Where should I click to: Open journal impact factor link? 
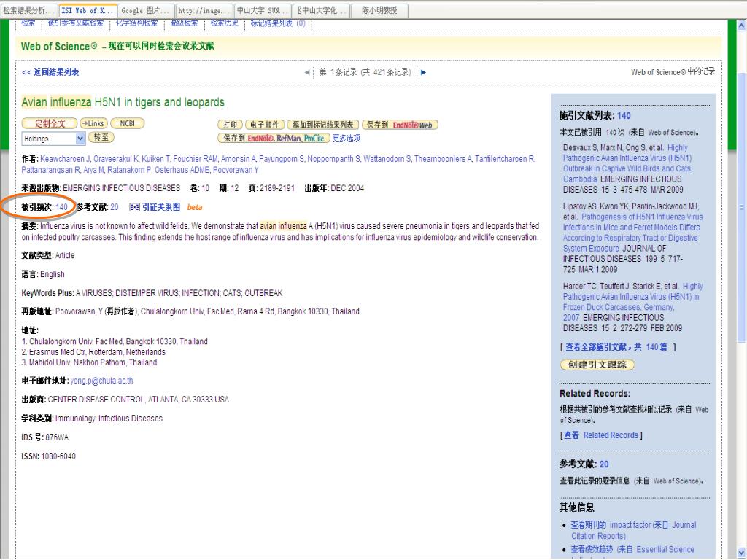634,530
